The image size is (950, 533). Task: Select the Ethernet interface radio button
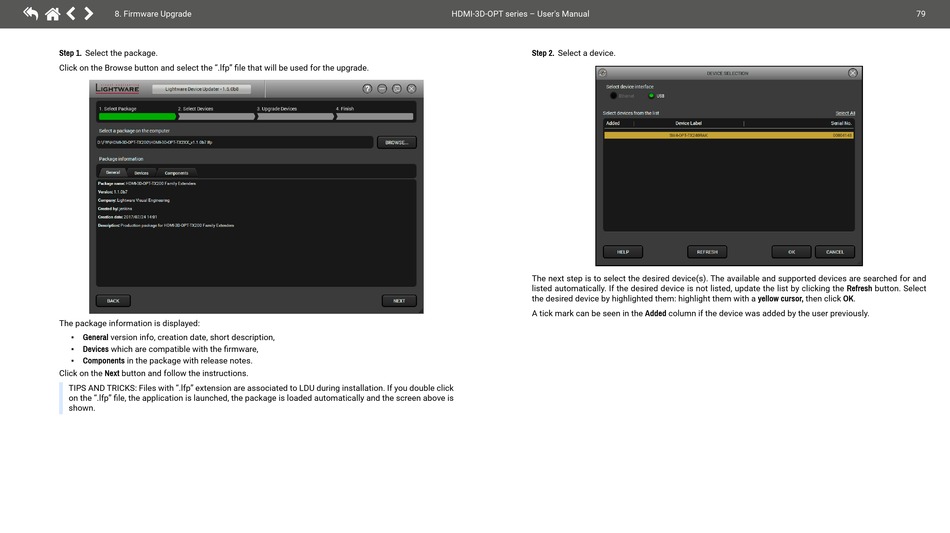click(x=614, y=96)
